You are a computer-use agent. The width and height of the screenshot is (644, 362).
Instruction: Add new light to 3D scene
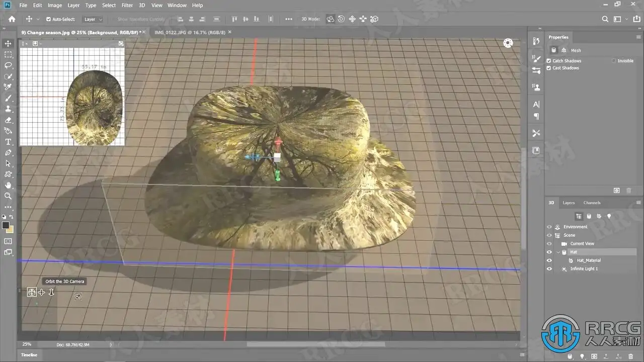pos(582,356)
